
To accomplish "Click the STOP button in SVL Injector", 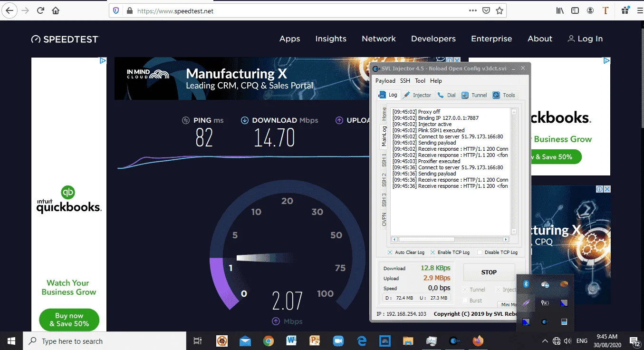I will 489,272.
